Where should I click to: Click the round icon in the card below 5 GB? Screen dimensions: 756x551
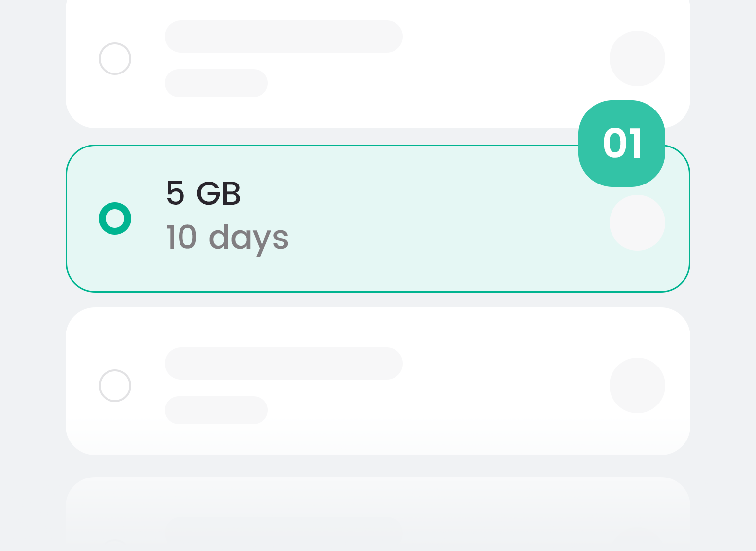click(x=637, y=385)
